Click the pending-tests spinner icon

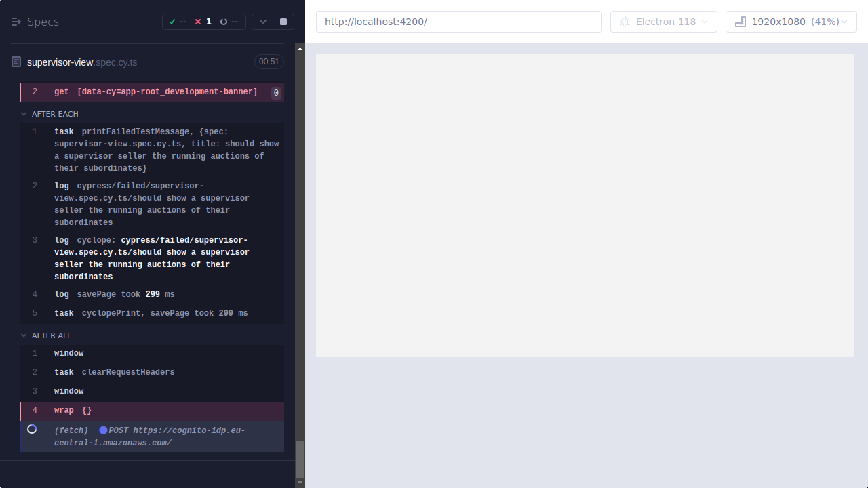[223, 21]
